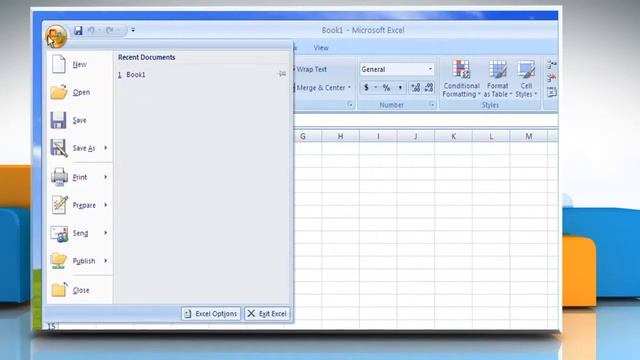
Task: Select column G header
Action: tap(308, 136)
